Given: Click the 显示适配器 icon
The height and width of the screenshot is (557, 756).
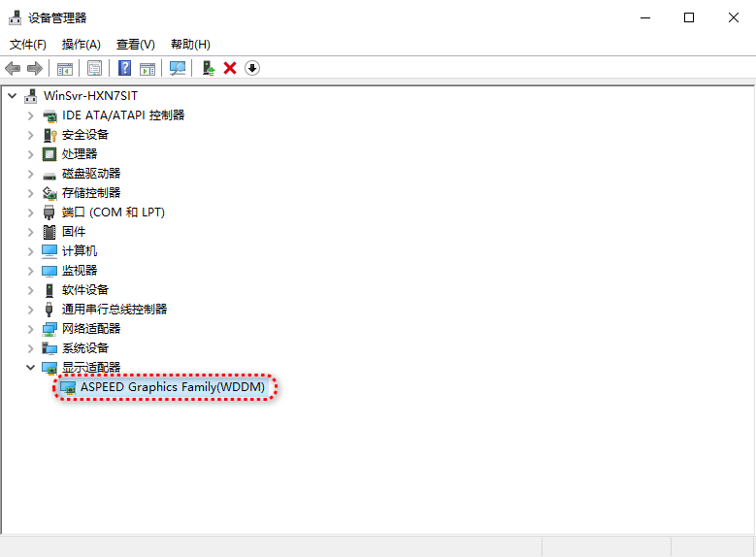Looking at the screenshot, I should coord(49,368).
